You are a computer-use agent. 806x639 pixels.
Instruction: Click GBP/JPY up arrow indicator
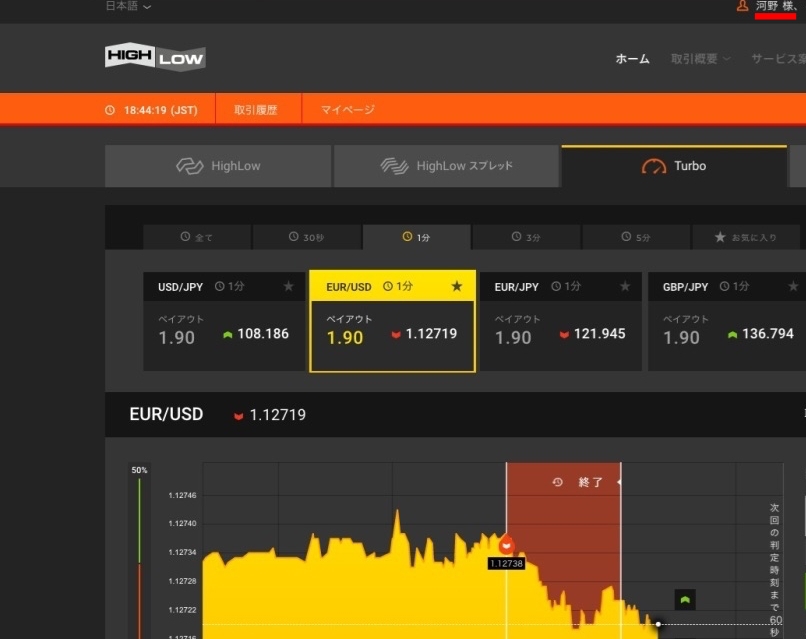click(x=732, y=335)
